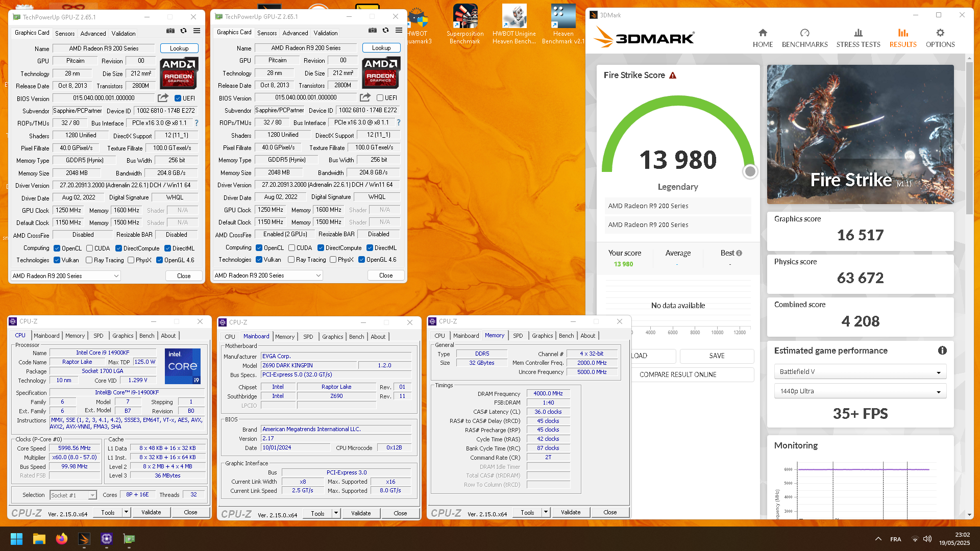Screen dimensions: 980x551
Task: Click refresh icon in right GPU-Z window
Action: [386, 31]
